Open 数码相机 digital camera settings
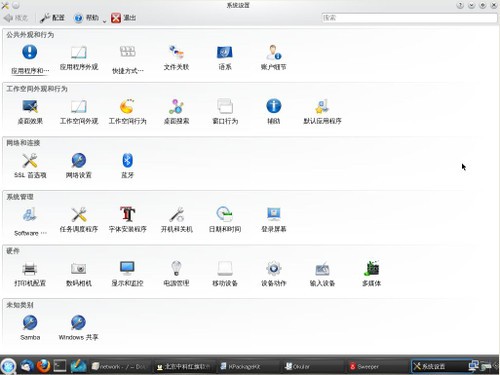Screen dimensions: 500x375 [79, 274]
